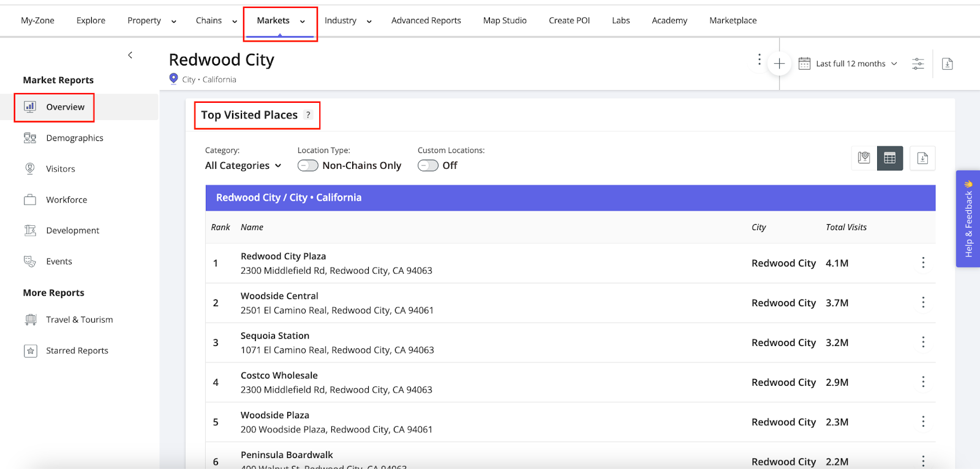
Task: Select Create POI in the top navigation
Action: click(x=569, y=20)
